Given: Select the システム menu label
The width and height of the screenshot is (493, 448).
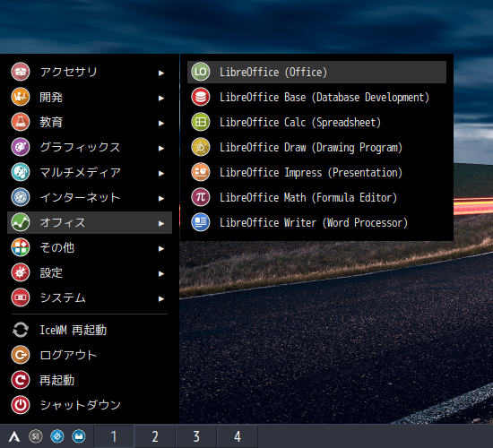Looking at the screenshot, I should coord(63,297).
